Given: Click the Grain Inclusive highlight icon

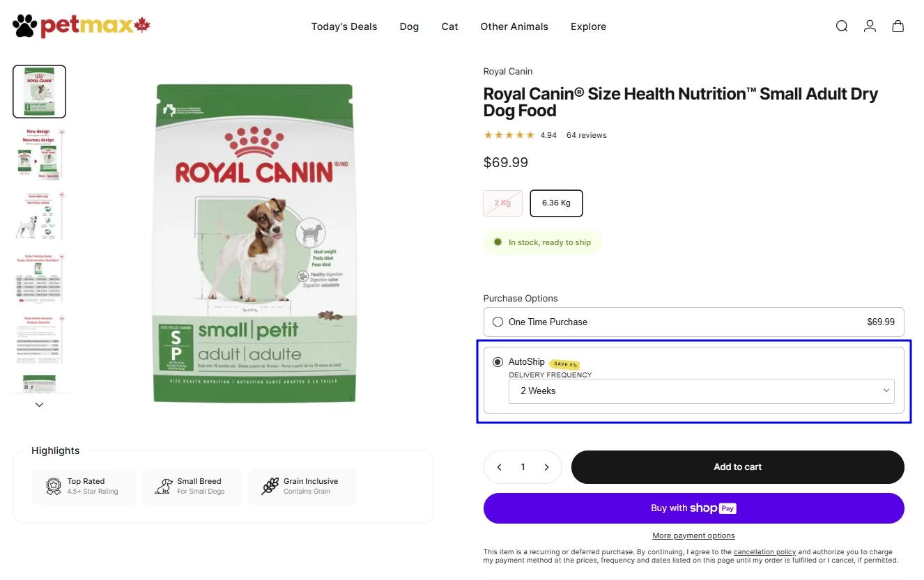Looking at the screenshot, I should [270, 486].
